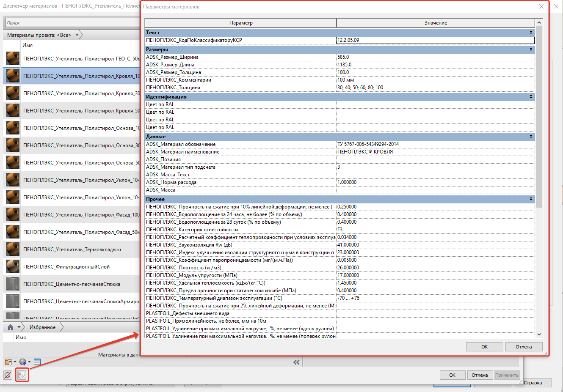Viewport: 563px width, 392px height.
Task: Click the double-chevron collapse panel icon
Action: (x=296, y=362)
